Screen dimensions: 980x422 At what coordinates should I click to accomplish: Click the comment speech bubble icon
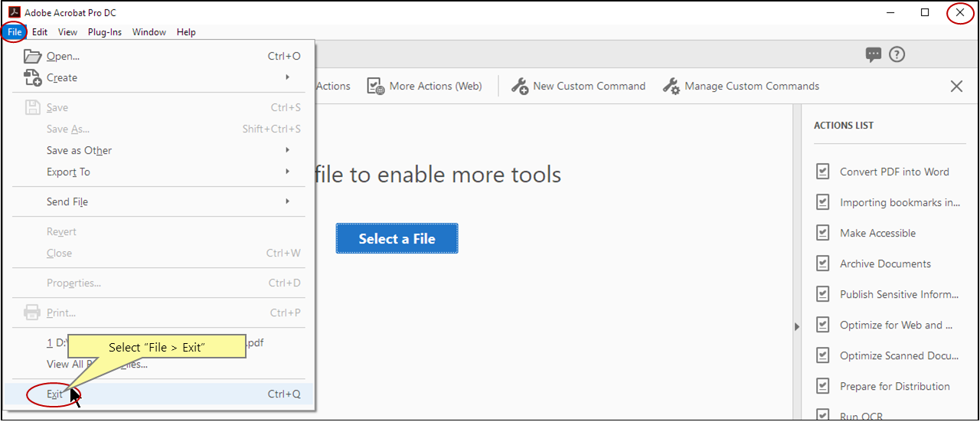point(873,54)
